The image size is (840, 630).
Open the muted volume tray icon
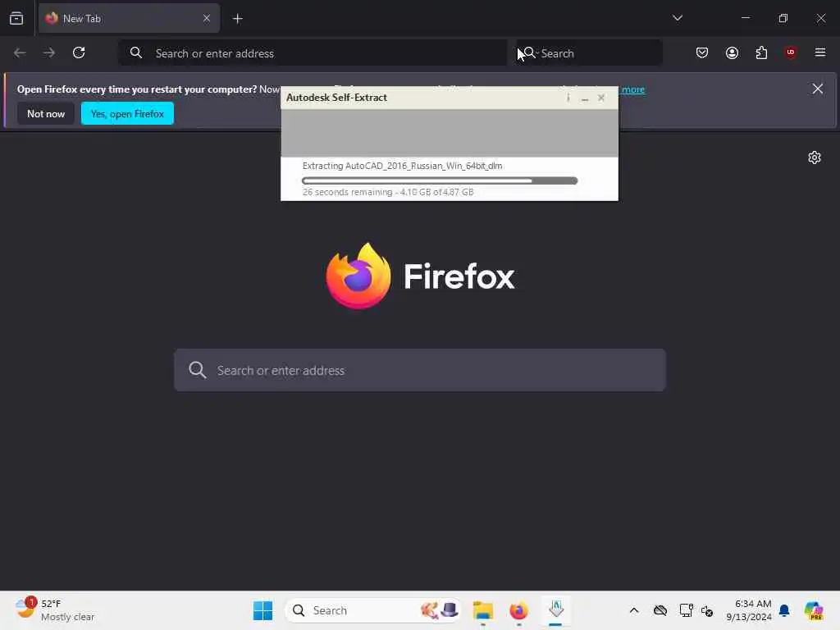pyautogui.click(x=707, y=610)
